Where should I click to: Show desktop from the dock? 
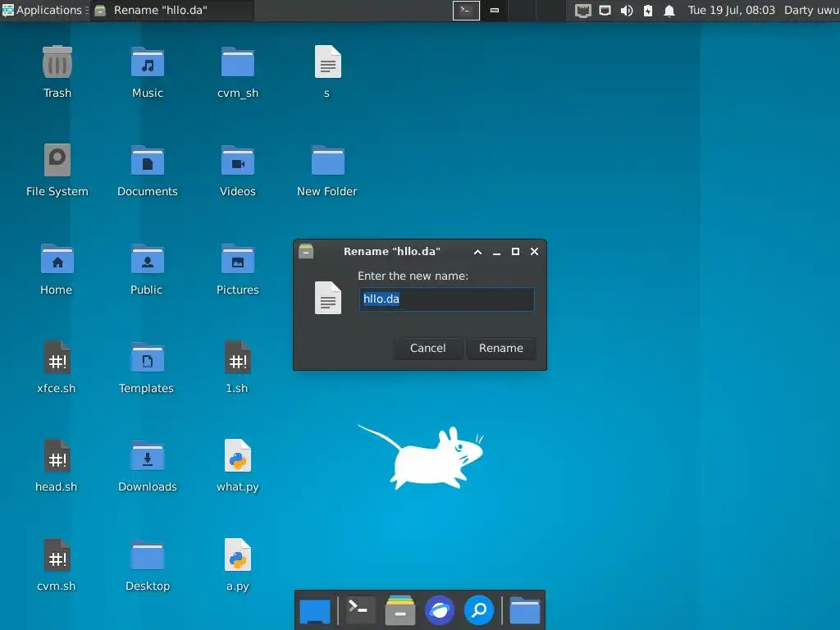click(x=315, y=610)
